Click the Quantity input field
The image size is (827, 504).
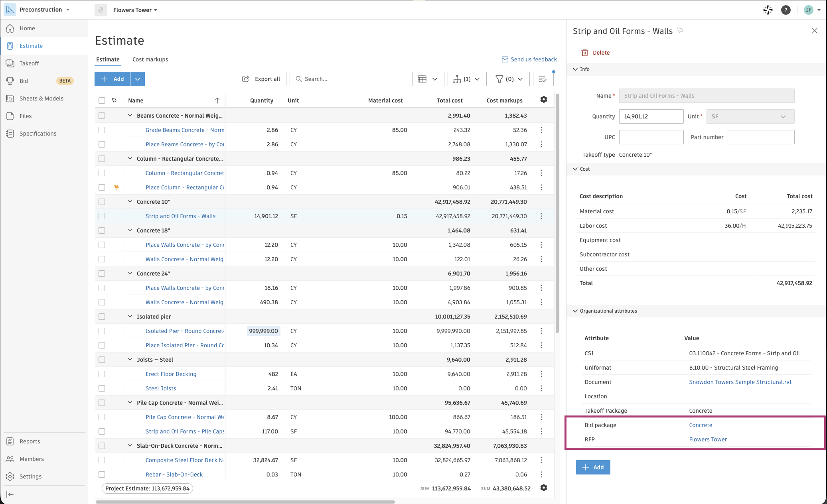651,116
